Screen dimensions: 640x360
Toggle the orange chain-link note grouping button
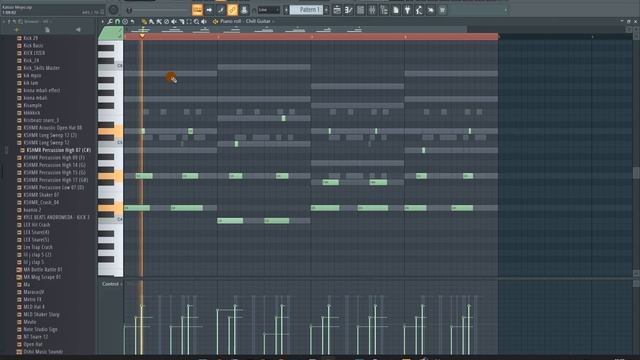coord(233,10)
